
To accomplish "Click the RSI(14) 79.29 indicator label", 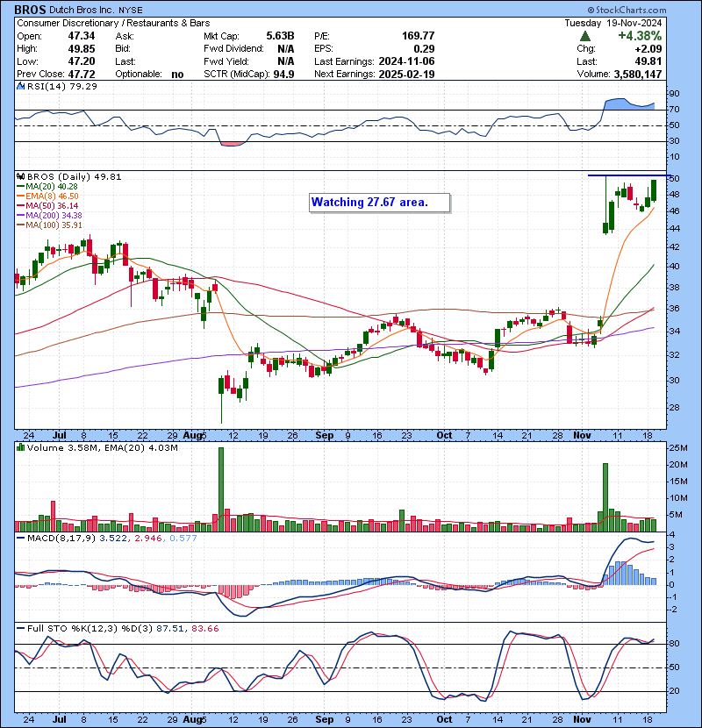I will (61, 86).
